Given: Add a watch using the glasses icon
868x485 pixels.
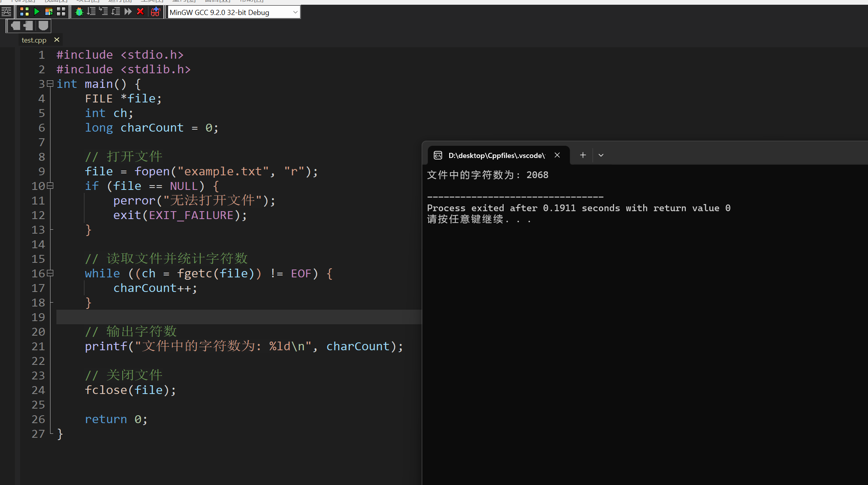Looking at the screenshot, I should coord(155,12).
